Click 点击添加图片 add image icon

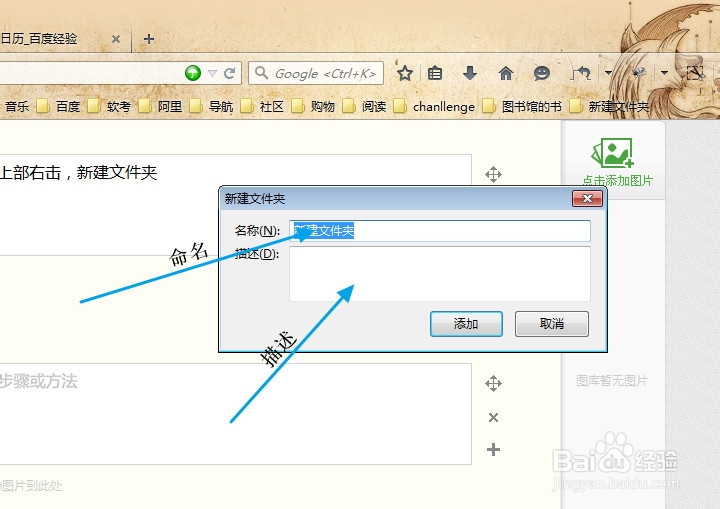click(613, 153)
